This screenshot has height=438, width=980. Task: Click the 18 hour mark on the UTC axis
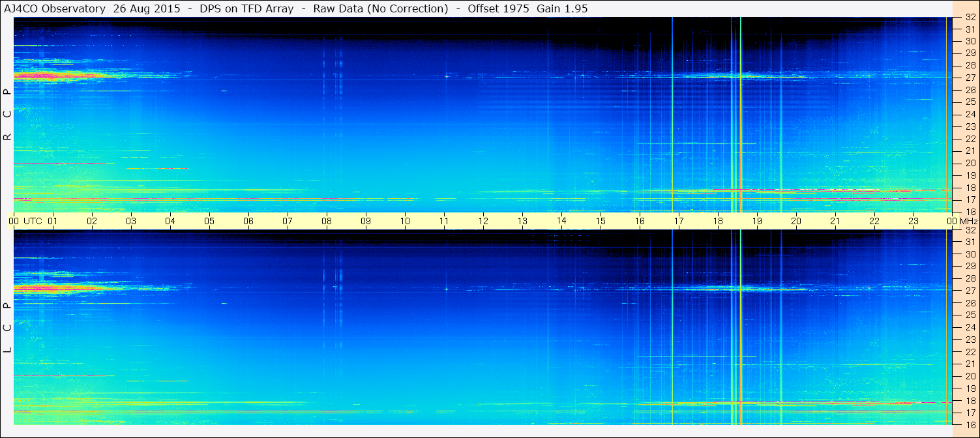click(718, 221)
